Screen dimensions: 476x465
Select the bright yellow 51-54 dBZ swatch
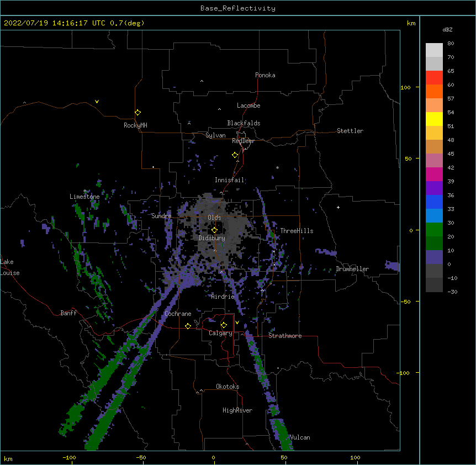point(434,119)
